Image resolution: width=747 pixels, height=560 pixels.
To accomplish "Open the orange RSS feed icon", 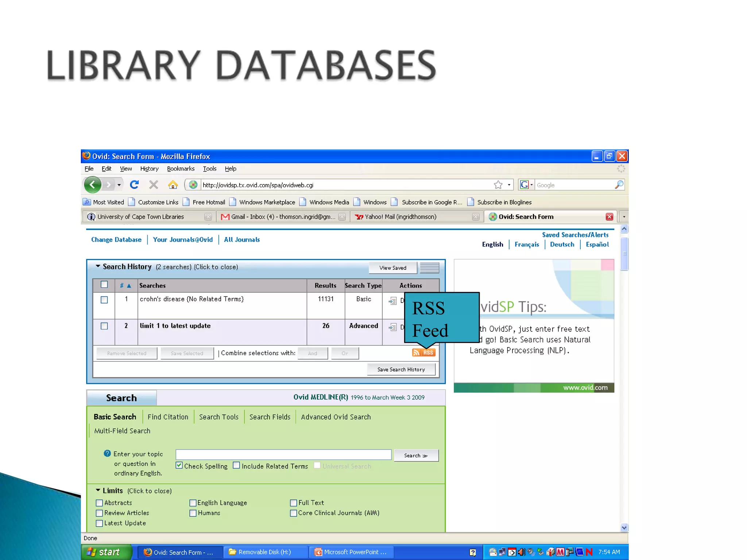I will click(x=424, y=353).
